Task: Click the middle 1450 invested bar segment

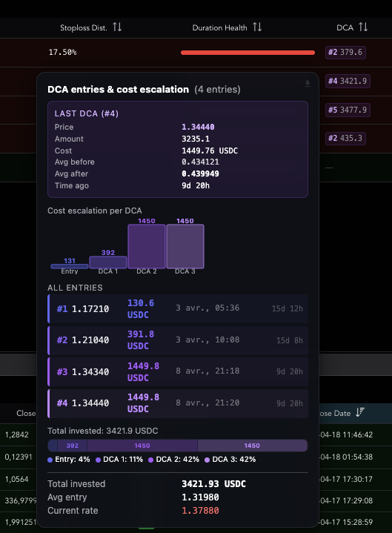Action: [x=142, y=446]
